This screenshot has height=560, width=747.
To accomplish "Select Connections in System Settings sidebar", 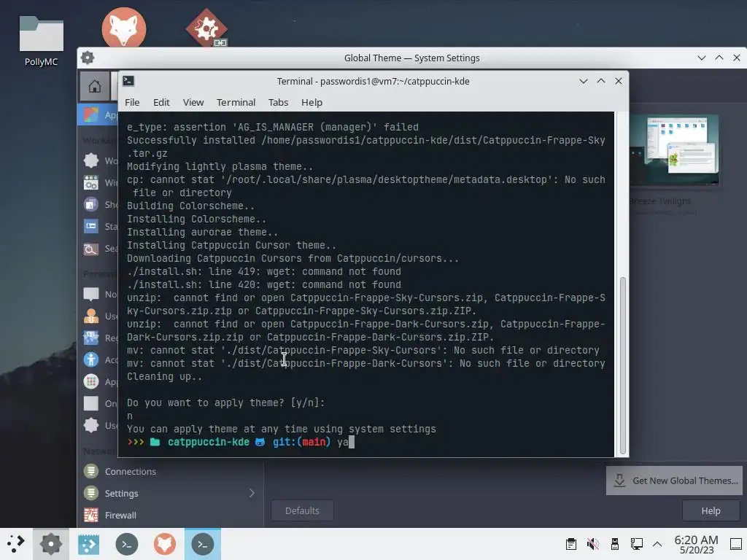I will [171, 472].
